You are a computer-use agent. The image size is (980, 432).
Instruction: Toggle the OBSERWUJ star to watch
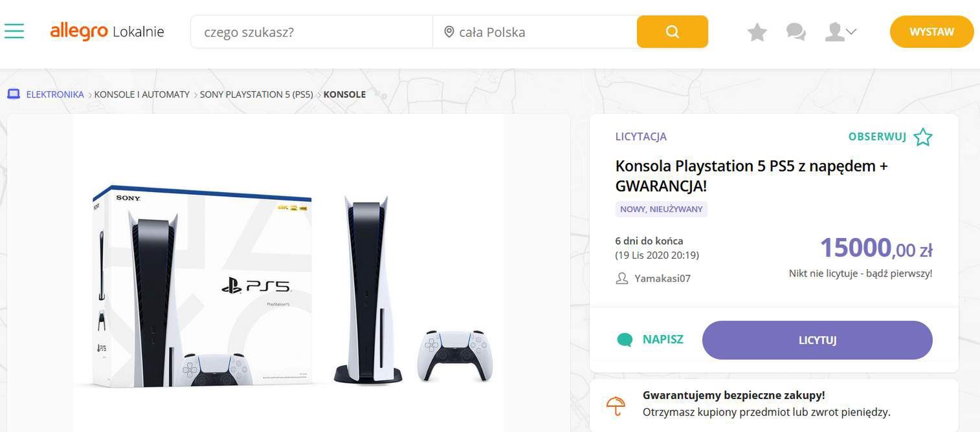click(922, 136)
